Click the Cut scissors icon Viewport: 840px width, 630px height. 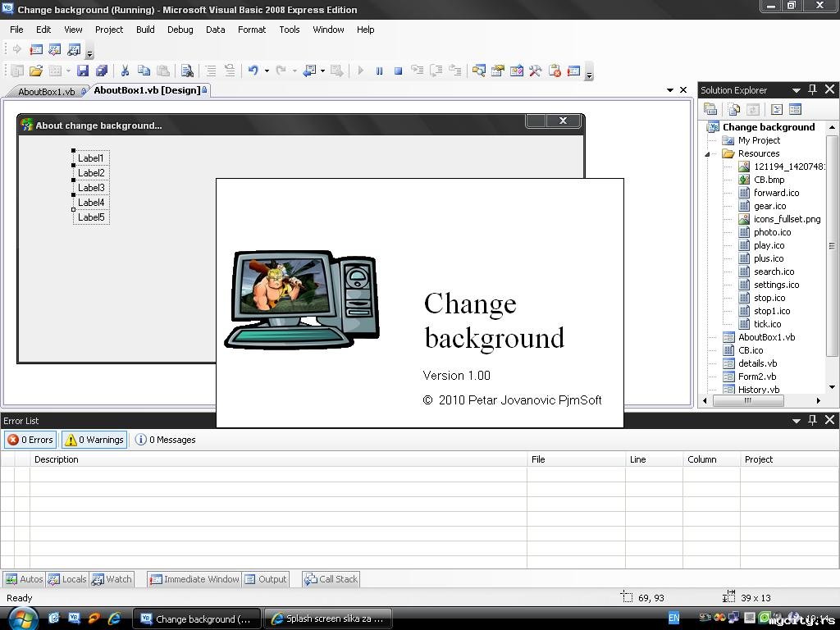(x=125, y=71)
